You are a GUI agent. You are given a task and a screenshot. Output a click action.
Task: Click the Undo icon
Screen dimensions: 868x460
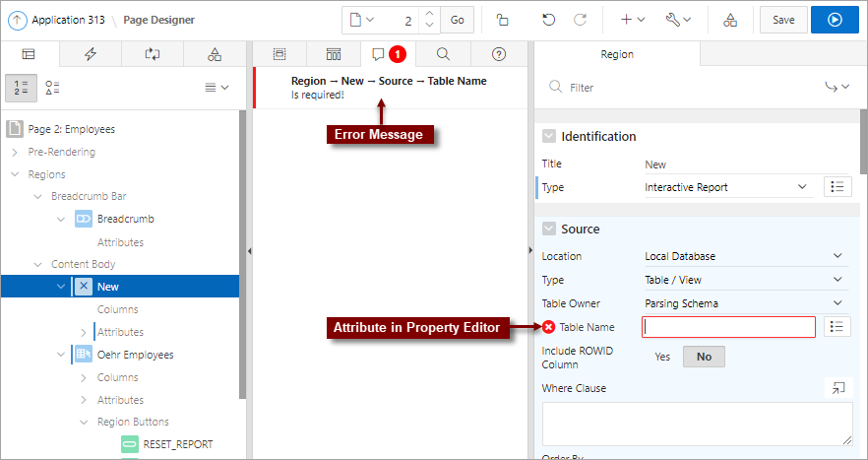[x=548, y=20]
